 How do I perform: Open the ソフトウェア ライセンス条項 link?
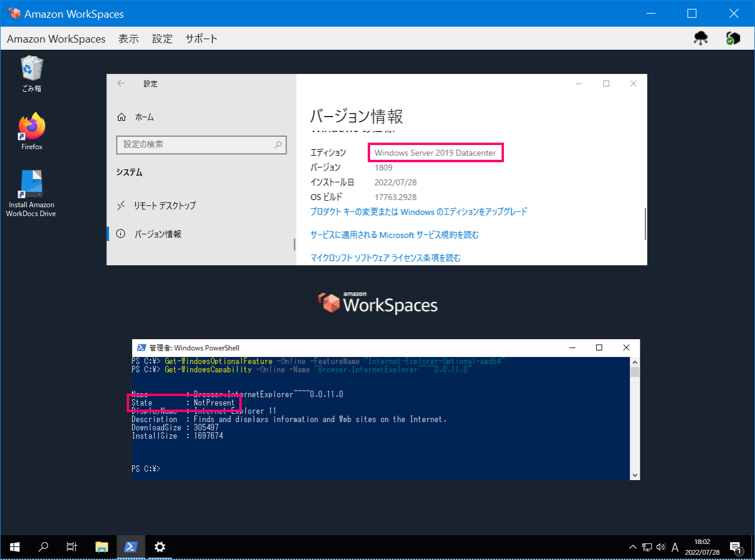click(x=385, y=258)
